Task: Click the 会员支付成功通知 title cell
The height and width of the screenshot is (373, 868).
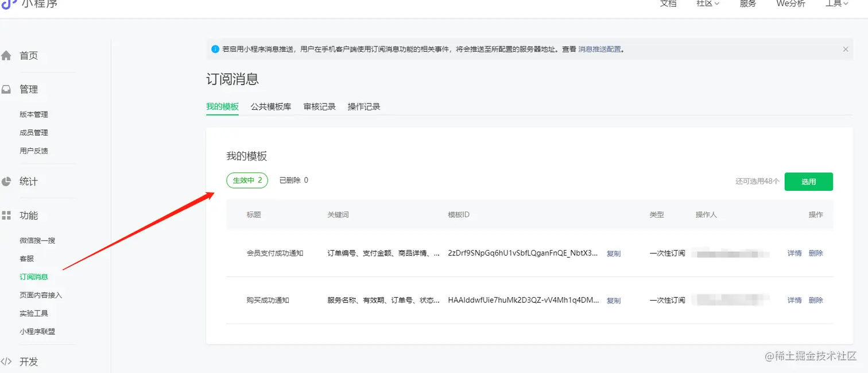Action: click(x=275, y=253)
